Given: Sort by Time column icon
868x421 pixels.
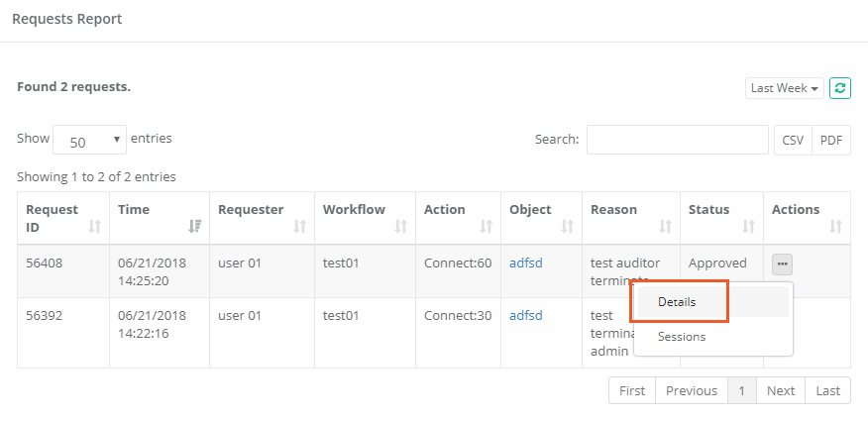Looking at the screenshot, I should tap(194, 226).
